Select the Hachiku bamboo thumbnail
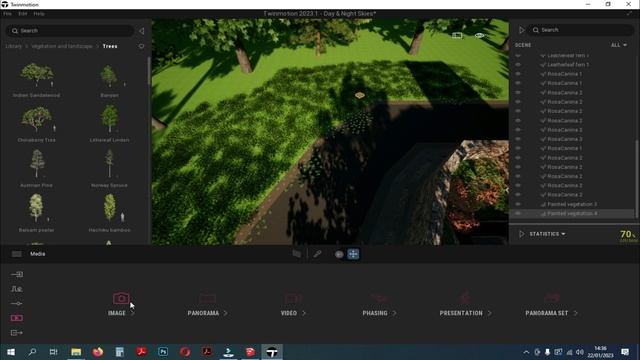Screen dimensions: 640x360 click(x=109, y=208)
